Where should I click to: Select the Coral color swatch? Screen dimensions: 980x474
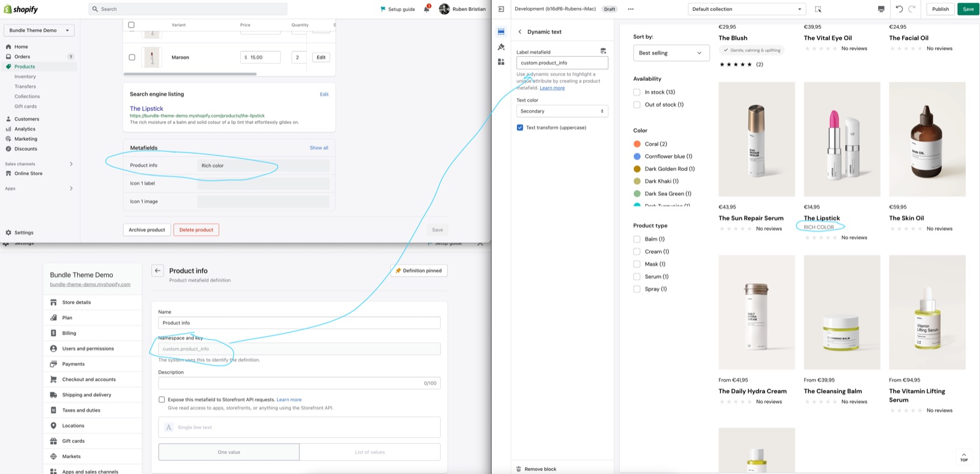[x=637, y=144]
